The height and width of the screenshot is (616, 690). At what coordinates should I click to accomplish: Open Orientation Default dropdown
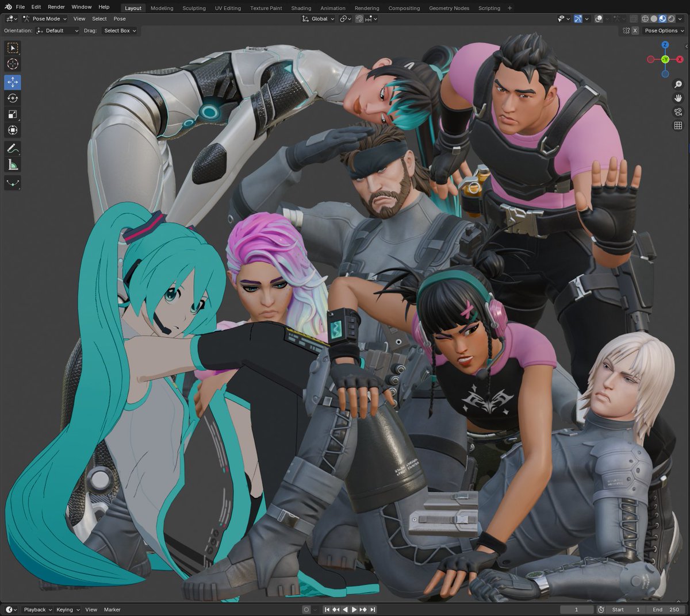click(57, 30)
